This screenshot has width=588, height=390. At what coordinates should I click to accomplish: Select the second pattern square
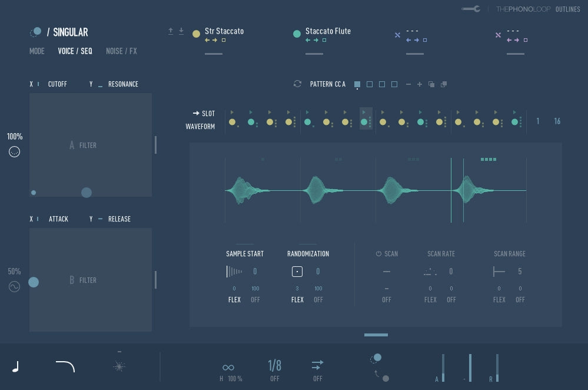point(370,84)
